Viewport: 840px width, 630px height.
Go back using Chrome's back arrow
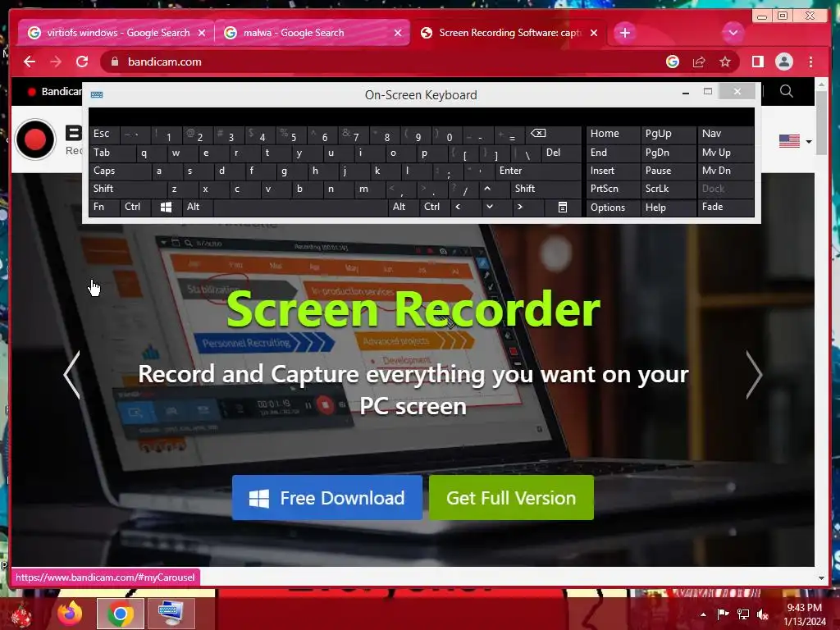point(30,62)
